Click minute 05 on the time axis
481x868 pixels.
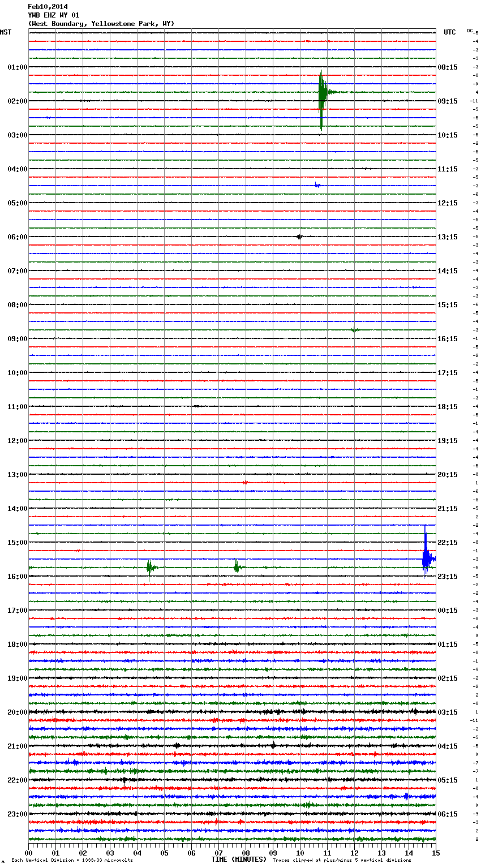pyautogui.click(x=164, y=853)
